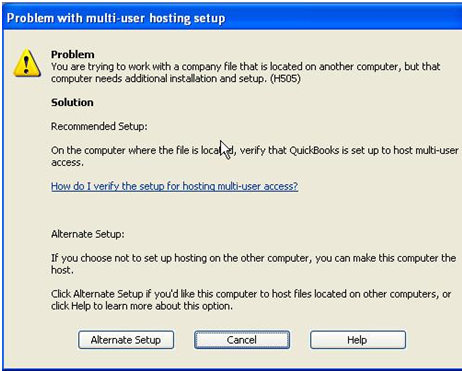Open Help for hosting setup
Image resolution: width=462 pixels, height=371 pixels.
tap(358, 340)
